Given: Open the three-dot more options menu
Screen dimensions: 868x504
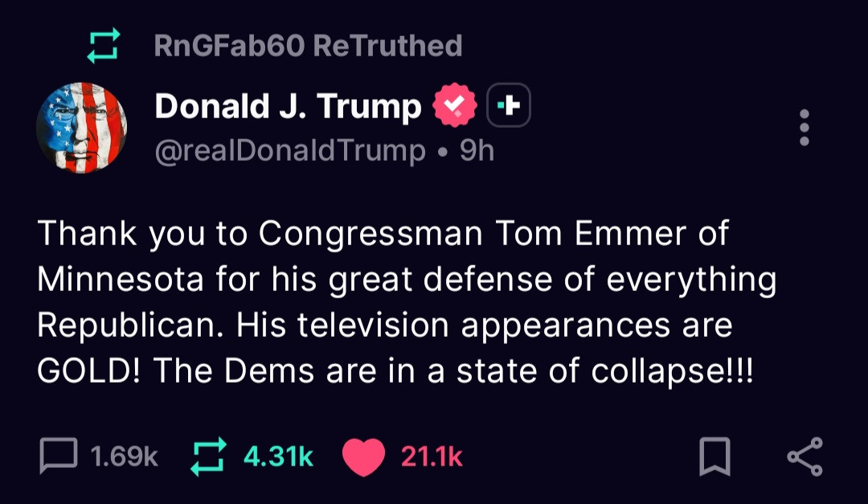Looking at the screenshot, I should 805,127.
